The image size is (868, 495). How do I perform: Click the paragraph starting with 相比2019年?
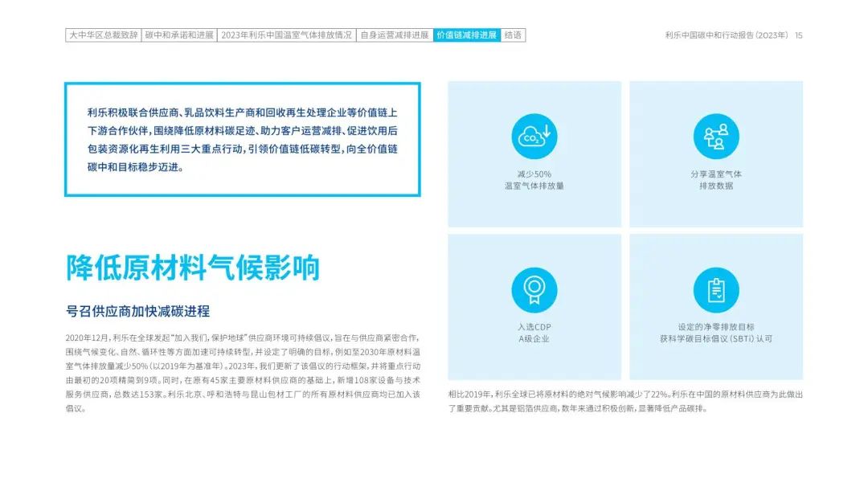(x=625, y=401)
